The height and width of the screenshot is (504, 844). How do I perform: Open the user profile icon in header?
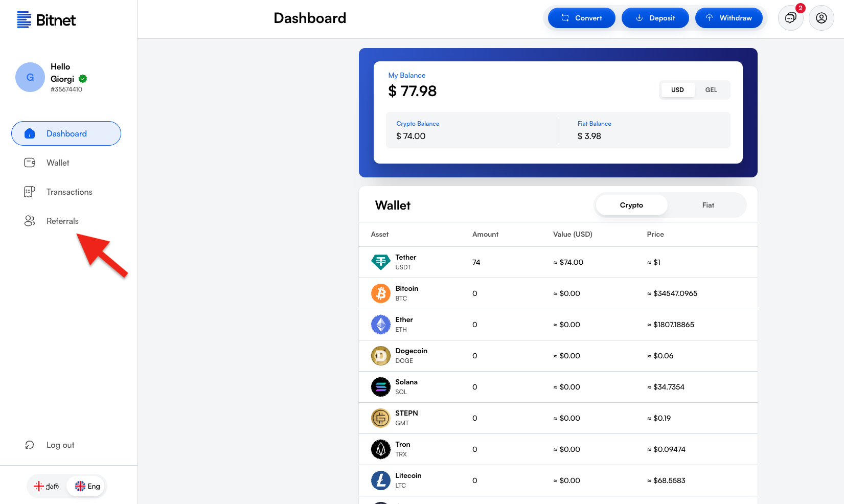point(822,18)
